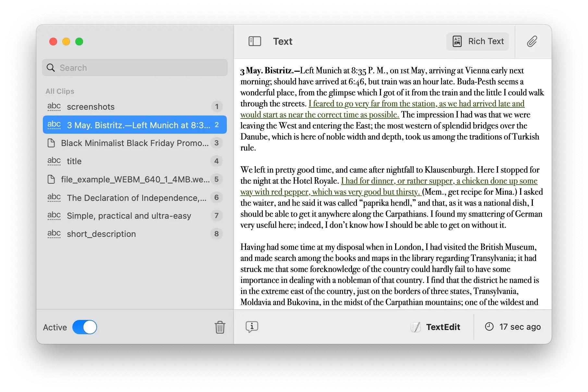Screen dimensions: 588x392
Task: Select the short_description clip
Action: (x=135, y=234)
